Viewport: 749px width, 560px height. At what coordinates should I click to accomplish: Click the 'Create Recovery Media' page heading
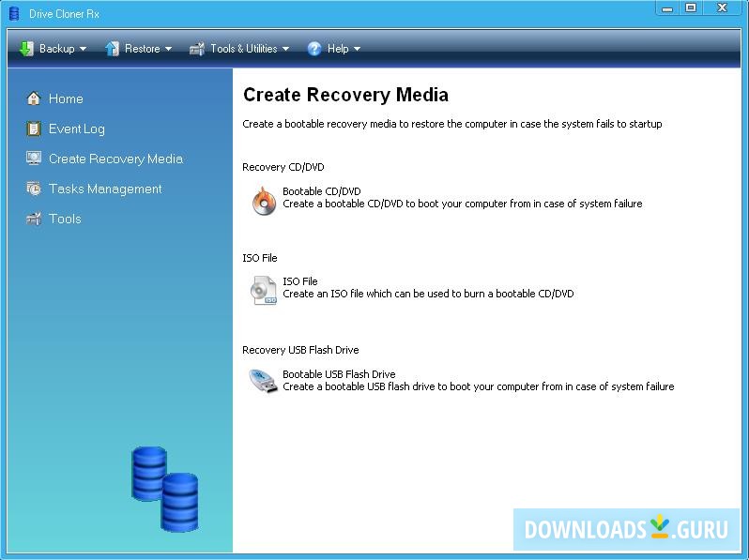(345, 95)
